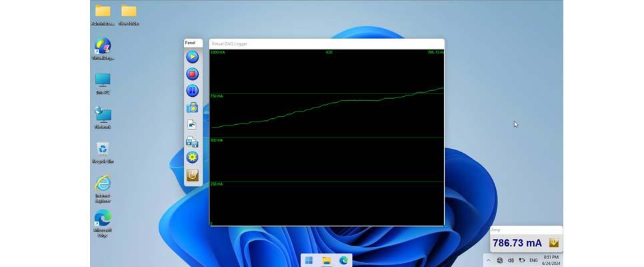Launch Edge from the taskbar
Image resolution: width=644 pixels, height=267 pixels.
pos(344,260)
